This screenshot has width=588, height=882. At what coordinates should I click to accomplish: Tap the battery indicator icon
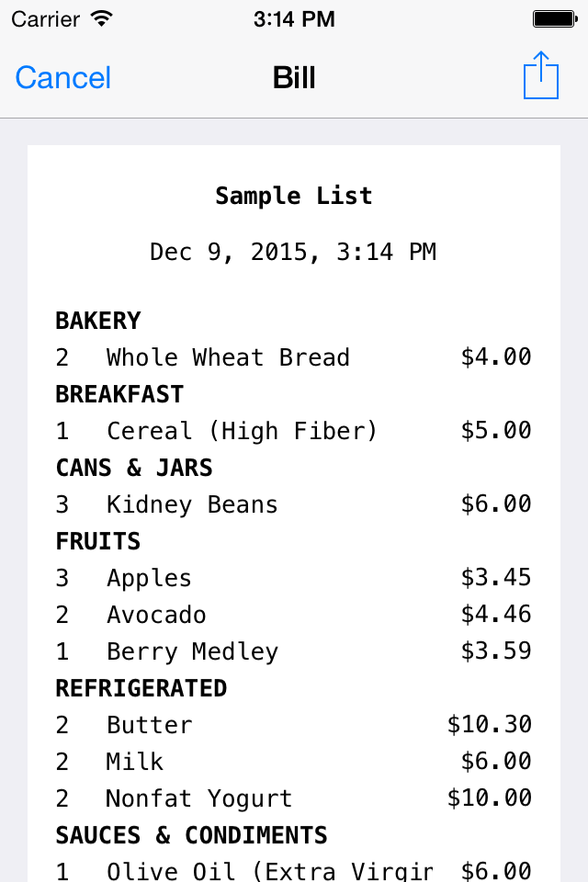[x=555, y=19]
